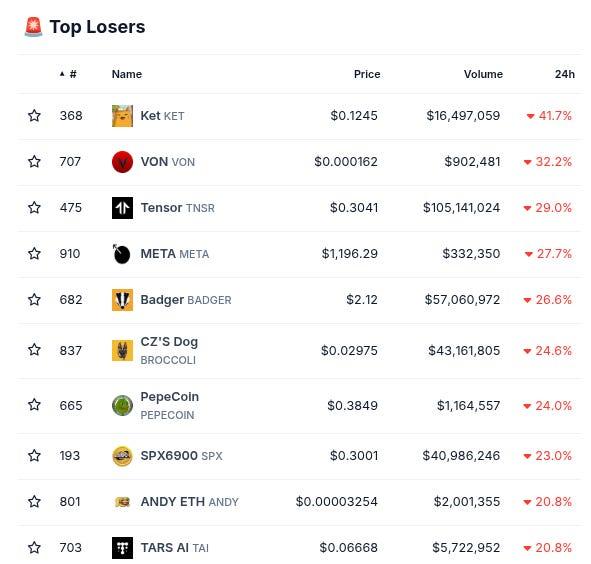Select the Badger coin logo
Image resolution: width=591 pixels, height=564 pixels.
(x=122, y=300)
